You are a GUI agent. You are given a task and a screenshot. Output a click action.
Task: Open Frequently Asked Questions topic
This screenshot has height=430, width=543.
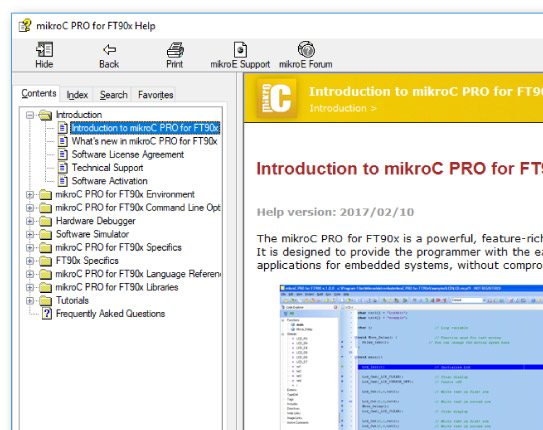click(110, 314)
